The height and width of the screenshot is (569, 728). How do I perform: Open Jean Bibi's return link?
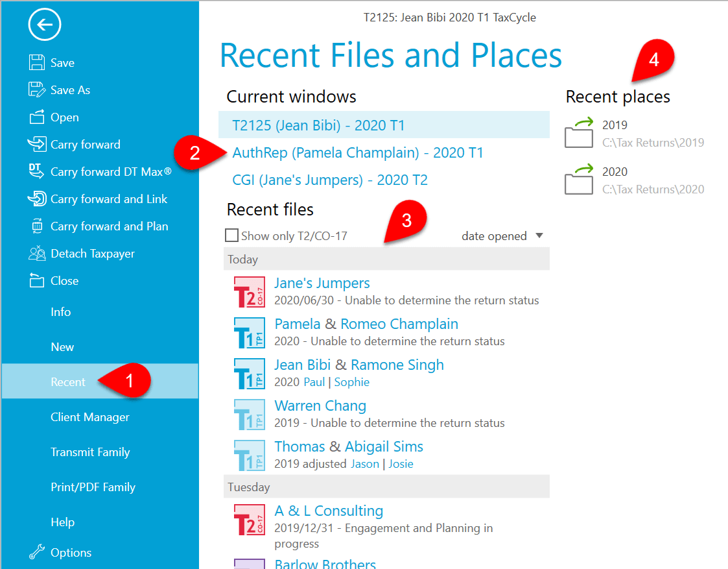tap(302, 365)
